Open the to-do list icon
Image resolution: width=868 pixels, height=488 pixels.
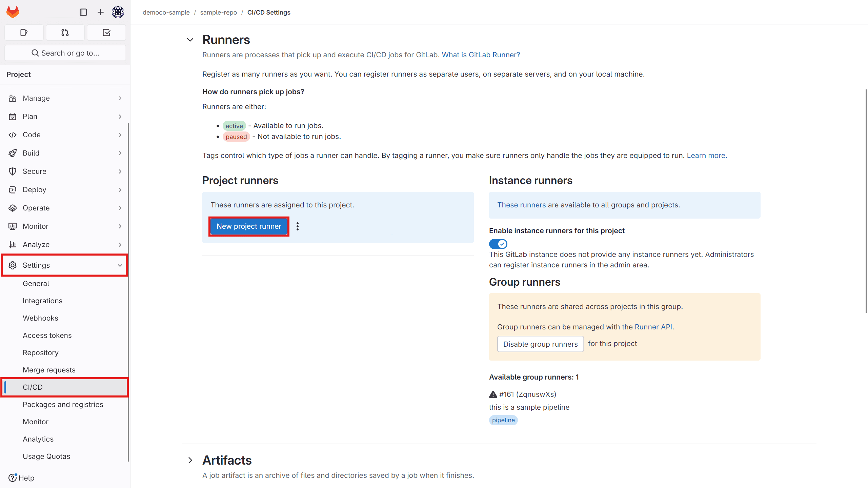(x=106, y=33)
